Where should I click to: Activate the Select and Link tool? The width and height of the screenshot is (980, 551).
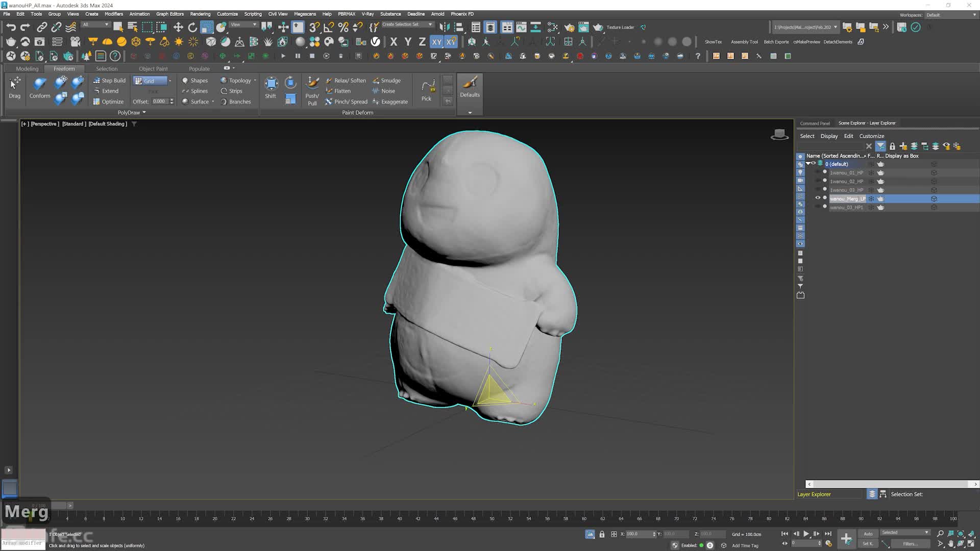(x=42, y=27)
